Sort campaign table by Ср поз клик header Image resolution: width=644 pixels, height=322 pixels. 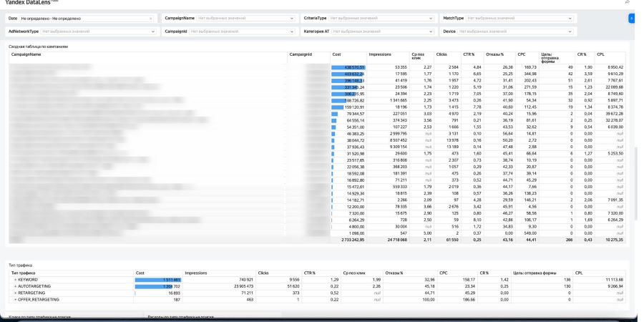pos(417,57)
